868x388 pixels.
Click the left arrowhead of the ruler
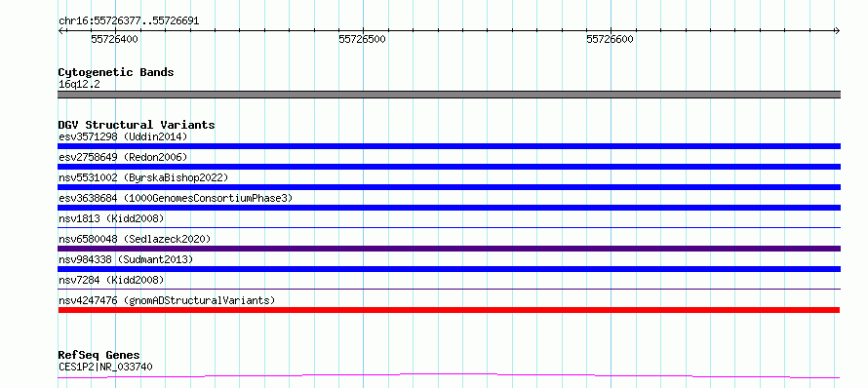click(60, 30)
